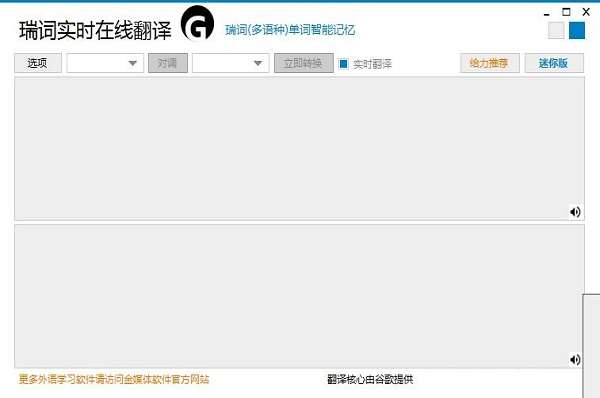Screen dimensions: 600x398
Task: Open the target language dropdown
Action: pyautogui.click(x=231, y=63)
